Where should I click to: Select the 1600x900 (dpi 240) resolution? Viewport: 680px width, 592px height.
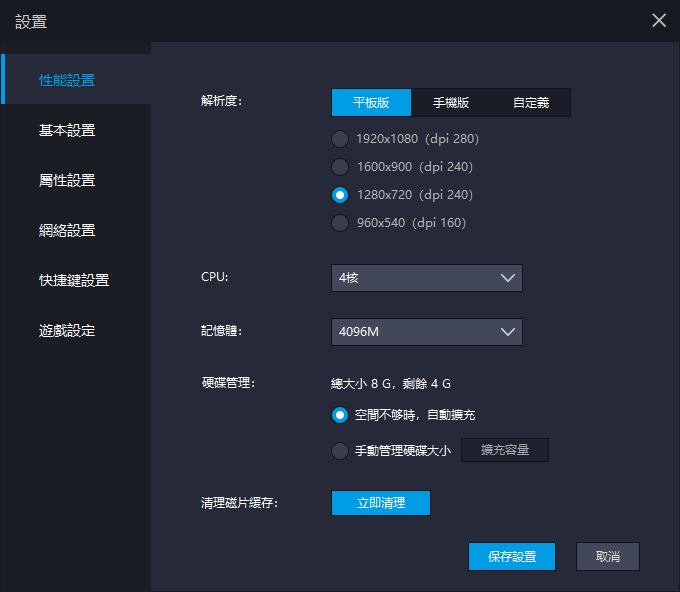click(x=340, y=167)
